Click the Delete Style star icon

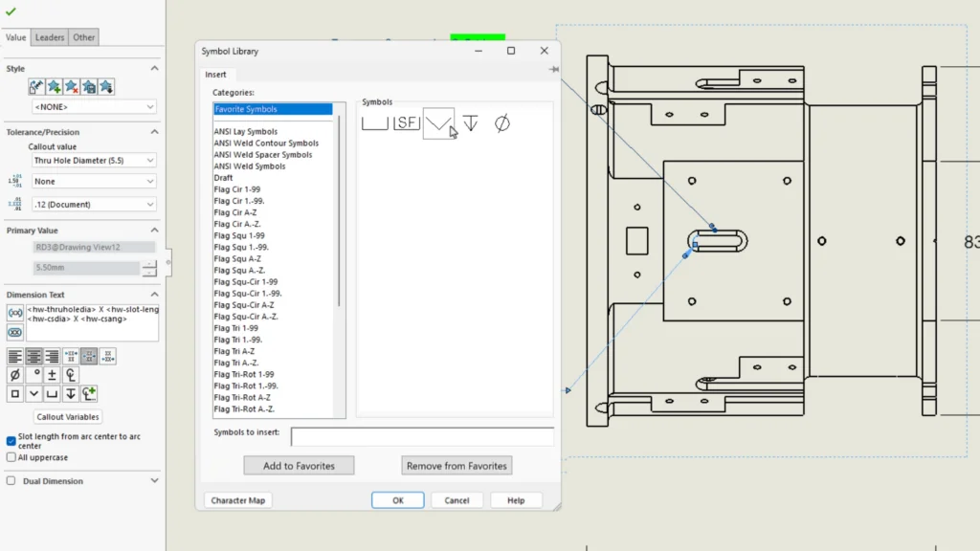tap(72, 87)
